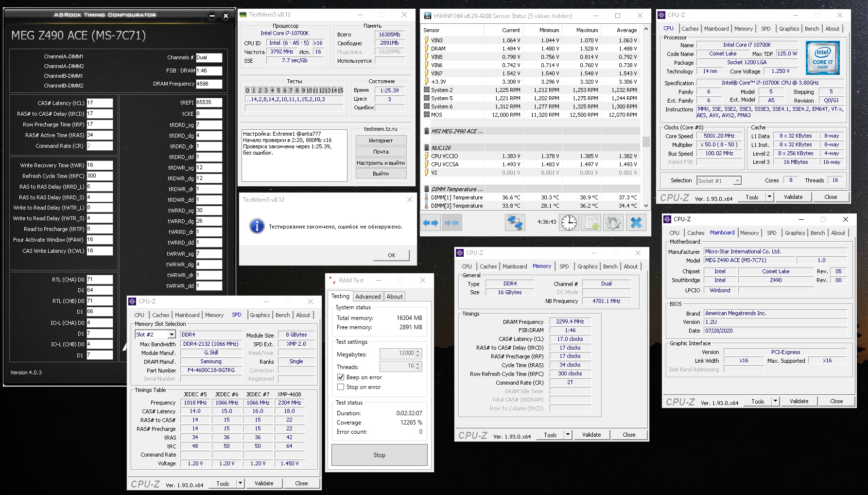
Task: Click the CAS# Latency (tCL) field in ASRock
Action: 100,103
